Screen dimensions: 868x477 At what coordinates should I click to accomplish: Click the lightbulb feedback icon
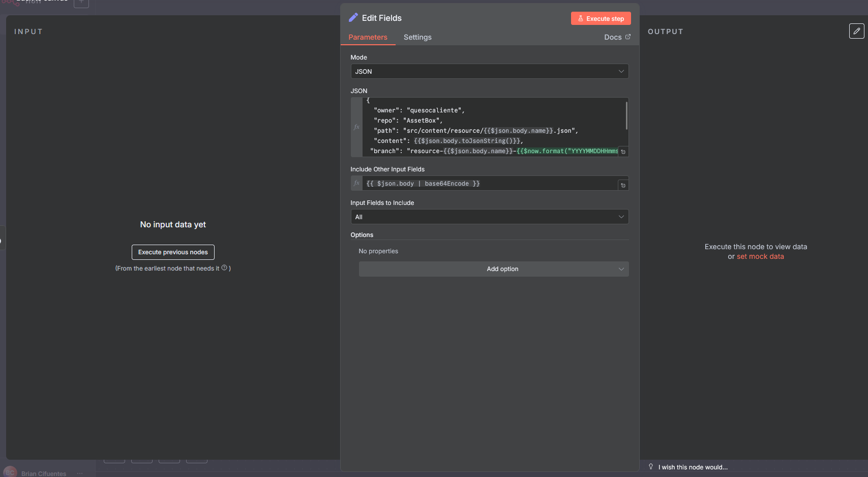pos(651,466)
